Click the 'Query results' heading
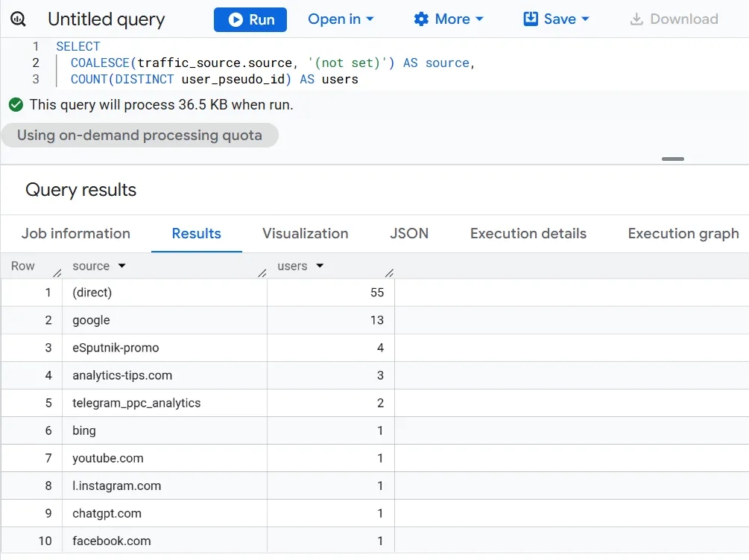 coord(80,190)
